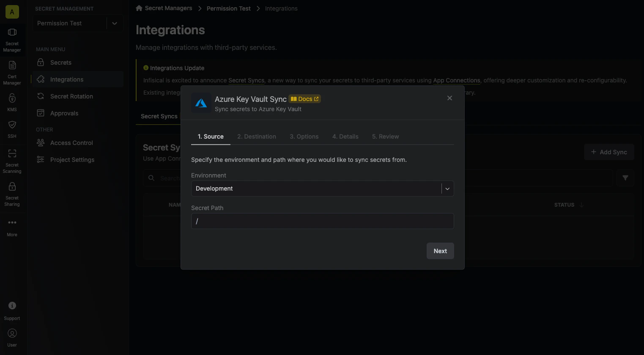
Task: Open the Docs link badge
Action: (304, 99)
